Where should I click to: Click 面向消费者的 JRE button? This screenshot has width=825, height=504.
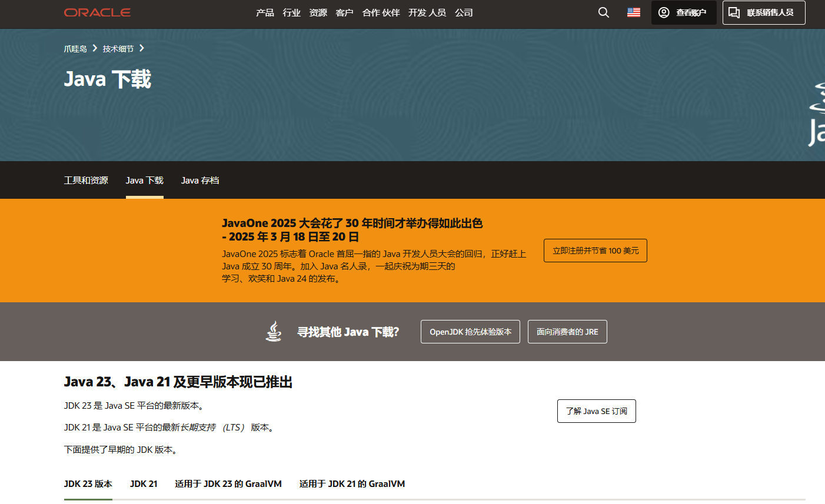[x=567, y=332]
